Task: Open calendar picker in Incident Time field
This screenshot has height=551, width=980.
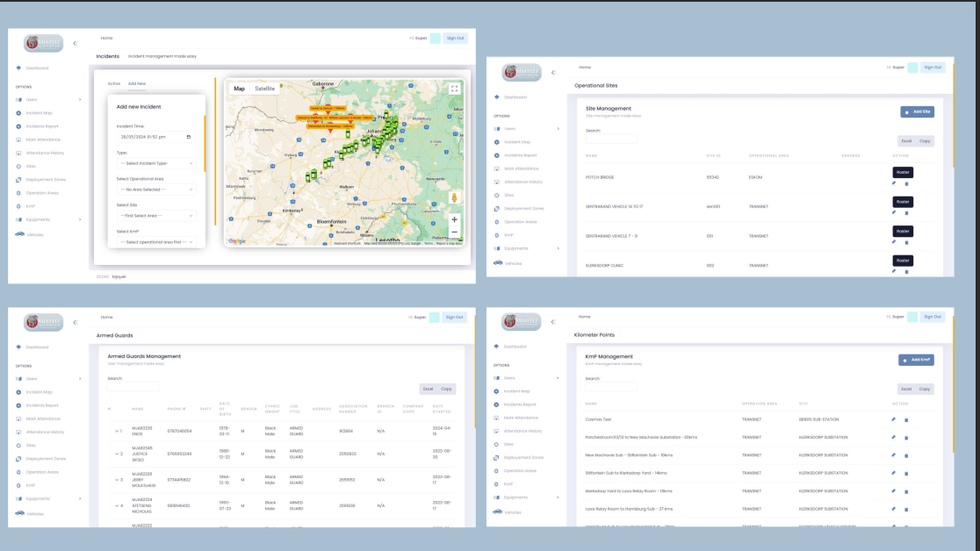Action: [188, 137]
